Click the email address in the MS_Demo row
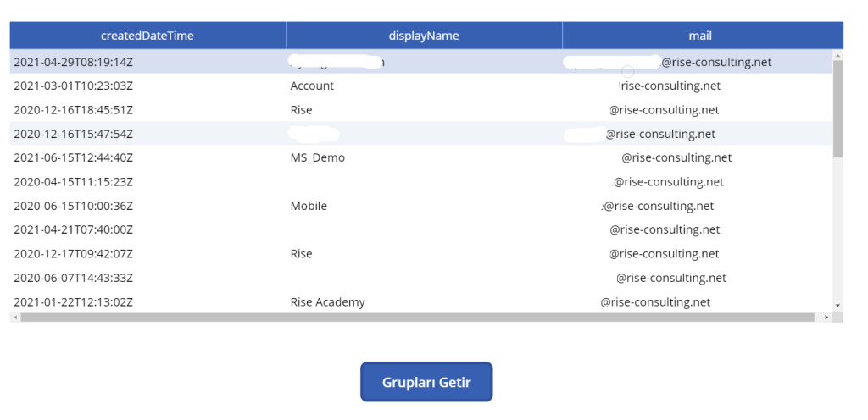 [676, 157]
